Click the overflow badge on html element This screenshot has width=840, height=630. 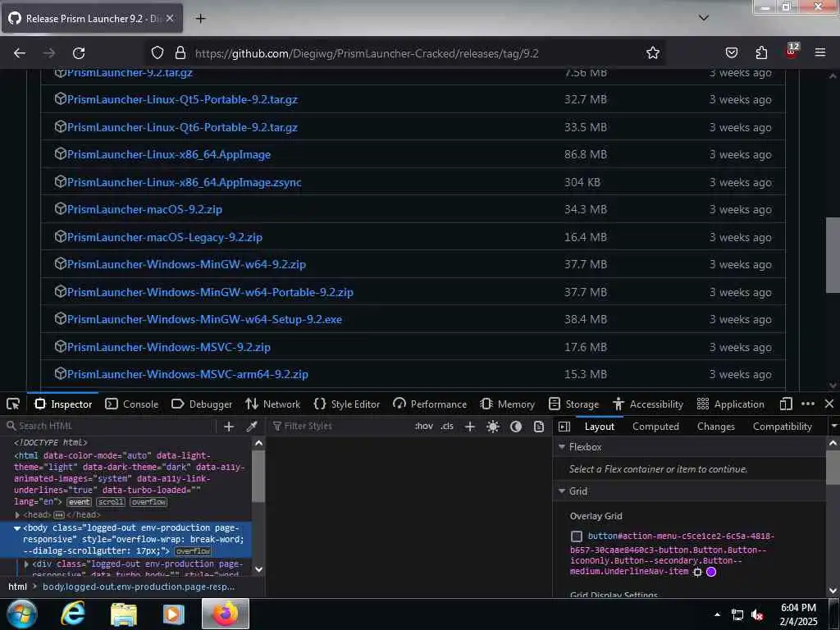click(149, 502)
